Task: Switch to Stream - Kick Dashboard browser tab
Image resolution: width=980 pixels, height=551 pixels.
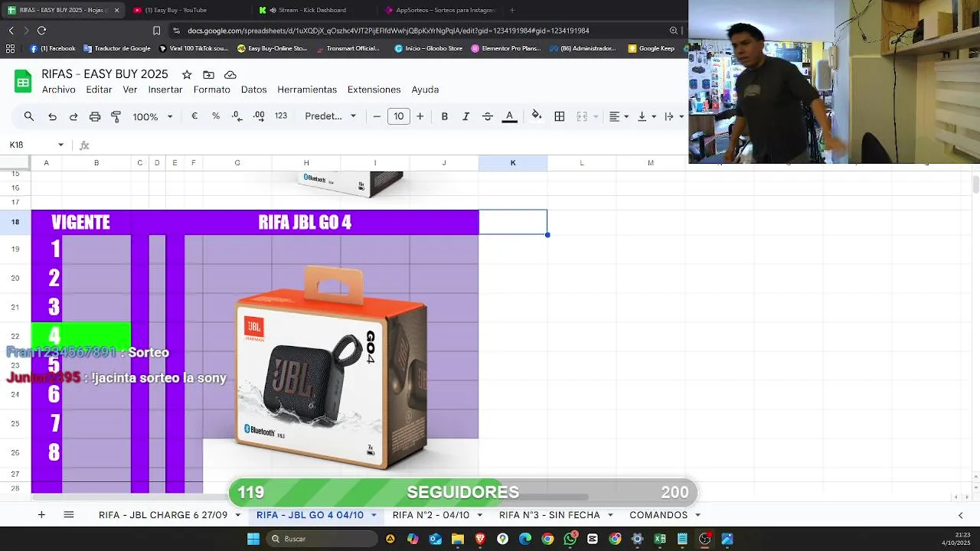Action: tap(312, 10)
